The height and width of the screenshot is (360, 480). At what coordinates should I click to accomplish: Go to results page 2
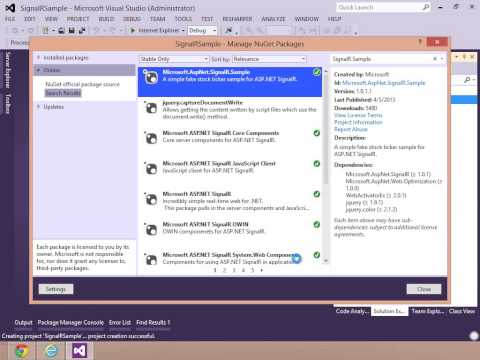coord(224,270)
